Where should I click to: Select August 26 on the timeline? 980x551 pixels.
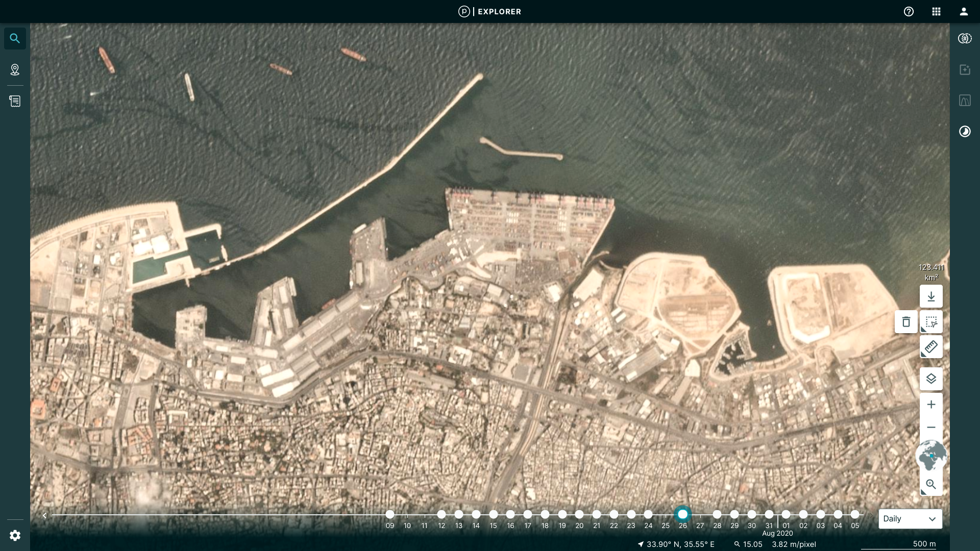click(x=683, y=514)
